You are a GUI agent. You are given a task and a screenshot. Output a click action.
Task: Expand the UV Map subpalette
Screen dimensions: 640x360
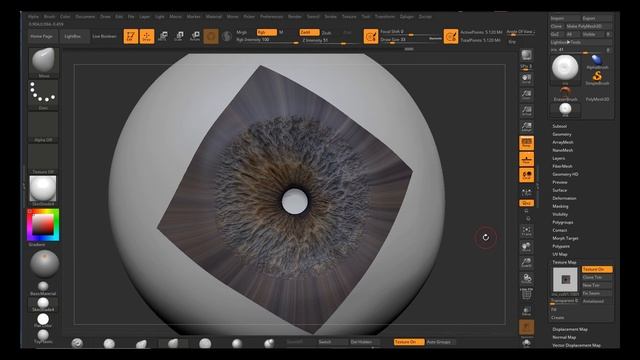[x=560, y=254]
